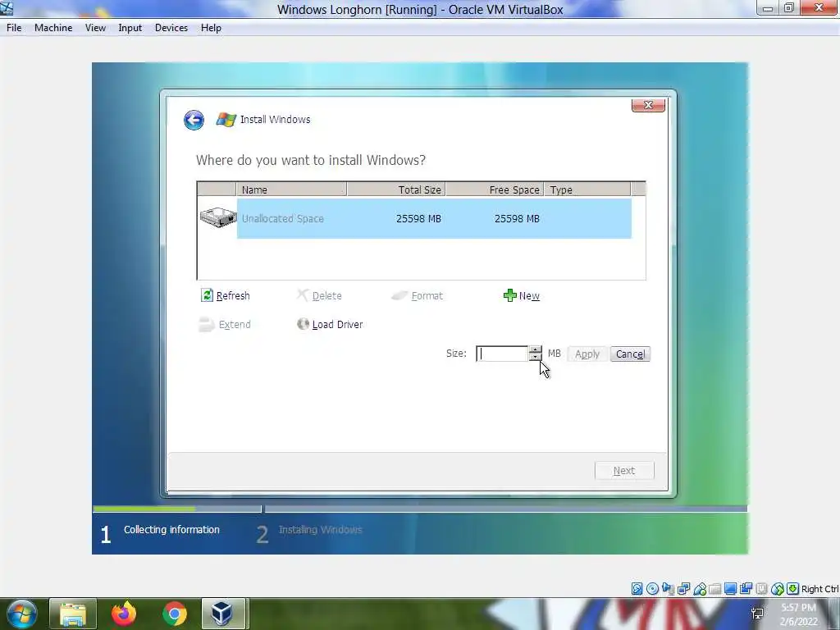Viewport: 840px width, 630px height.
Task: Open the Devices menu
Action: (x=171, y=28)
